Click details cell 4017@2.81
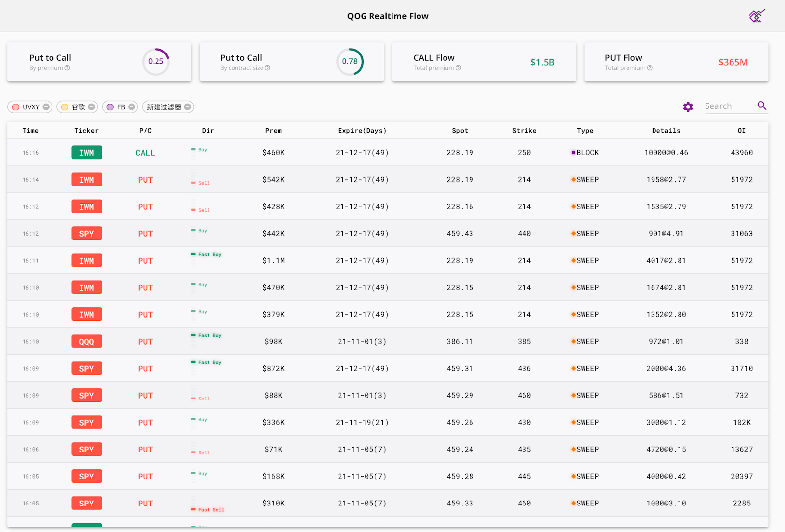 click(x=666, y=261)
